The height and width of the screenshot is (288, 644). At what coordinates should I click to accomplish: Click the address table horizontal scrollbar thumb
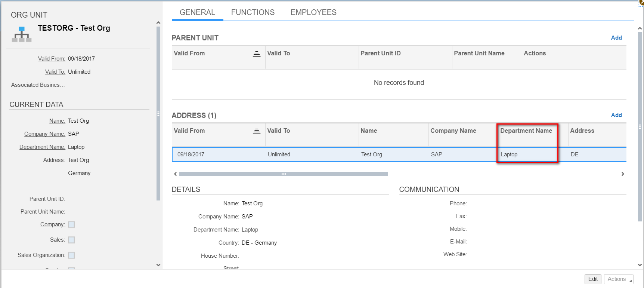pos(284,174)
